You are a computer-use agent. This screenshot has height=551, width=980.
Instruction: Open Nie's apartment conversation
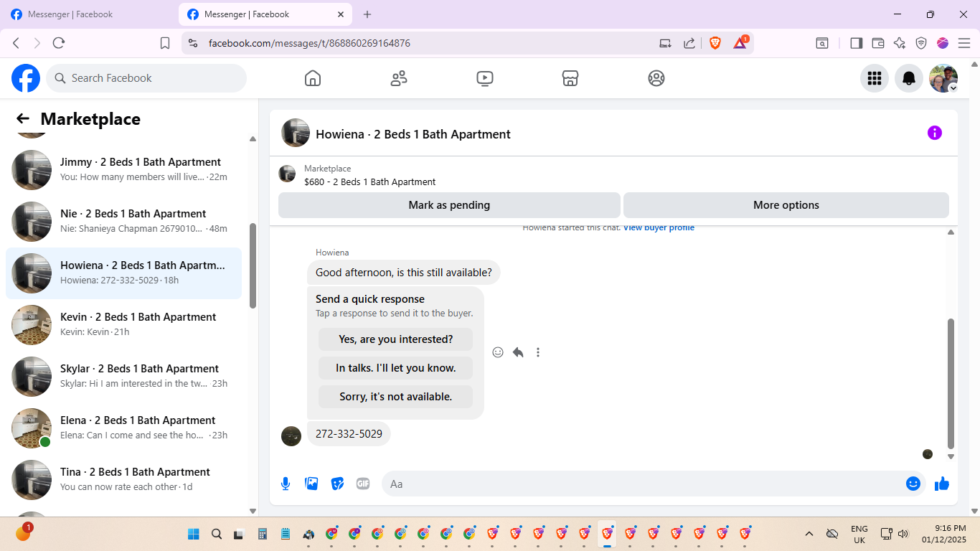click(123, 222)
